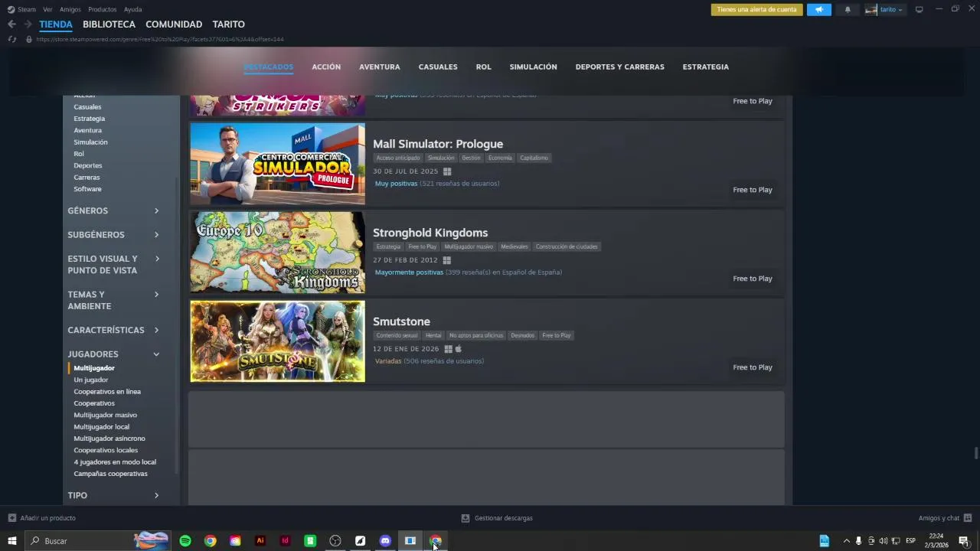Toggle Campañas cooperativas filter
980x551 pixels.
[110, 474]
